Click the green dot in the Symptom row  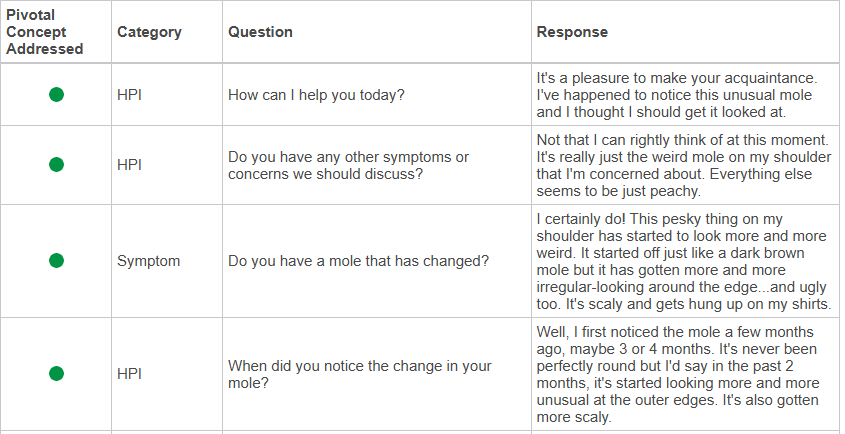tap(56, 261)
